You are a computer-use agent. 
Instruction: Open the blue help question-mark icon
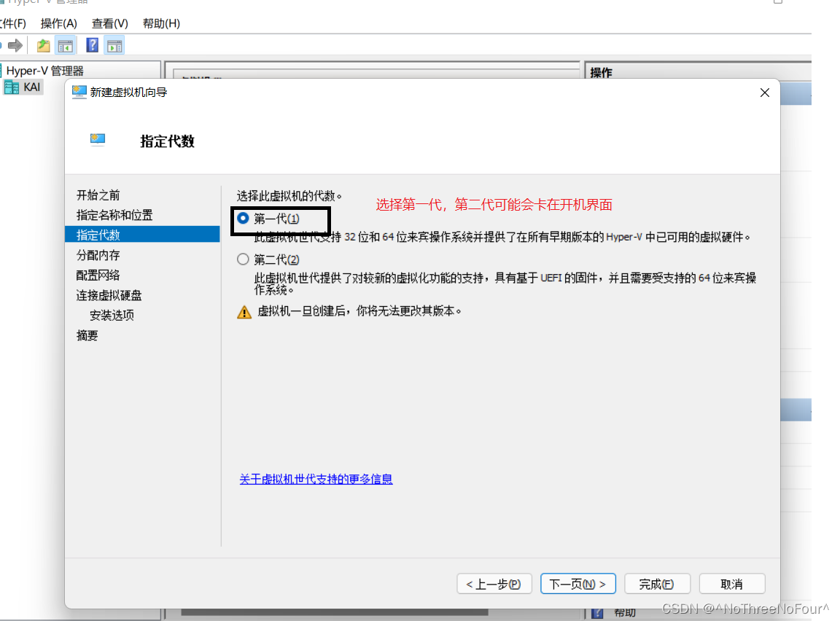(92, 45)
